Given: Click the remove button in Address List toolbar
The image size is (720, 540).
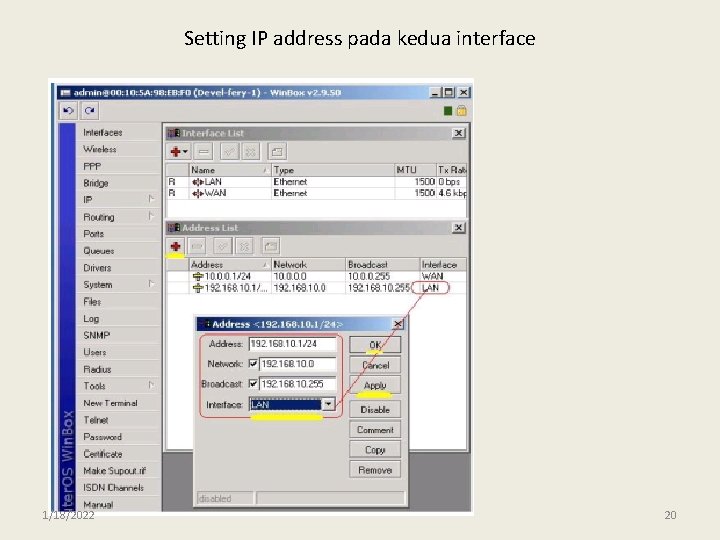Looking at the screenshot, I should (197, 246).
